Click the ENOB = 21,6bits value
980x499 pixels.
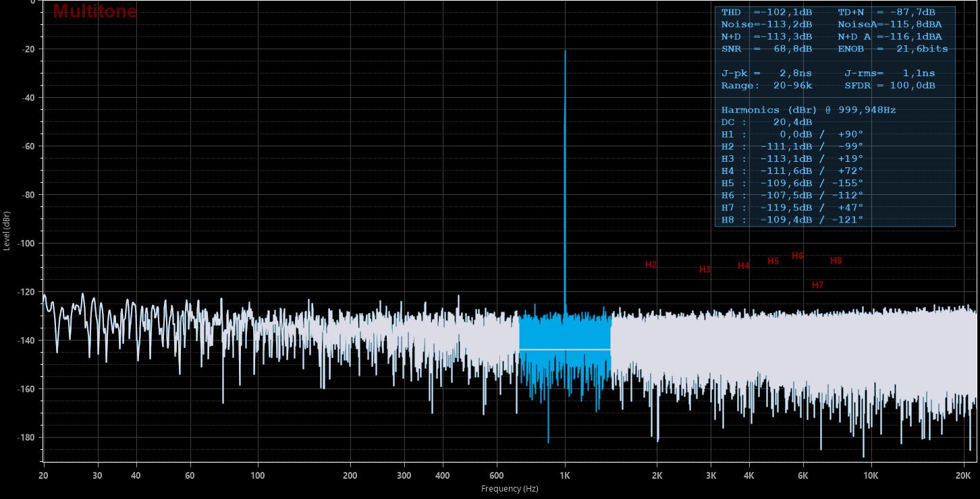click(x=892, y=49)
